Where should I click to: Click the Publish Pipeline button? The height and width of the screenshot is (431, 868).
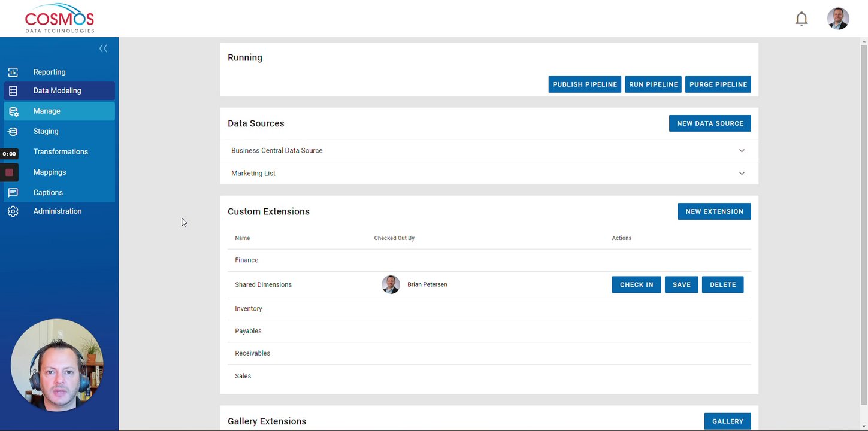(585, 84)
